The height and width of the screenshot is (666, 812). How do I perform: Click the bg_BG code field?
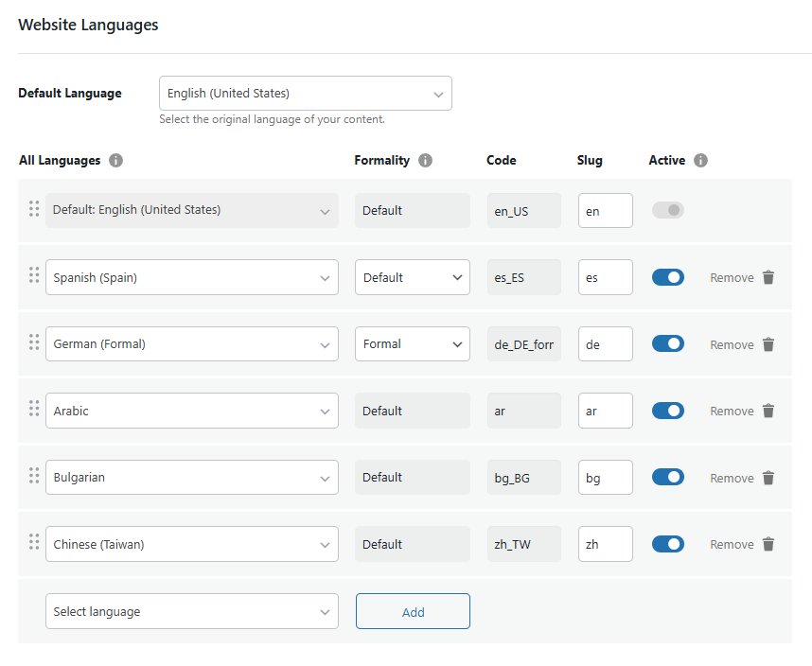(x=524, y=478)
